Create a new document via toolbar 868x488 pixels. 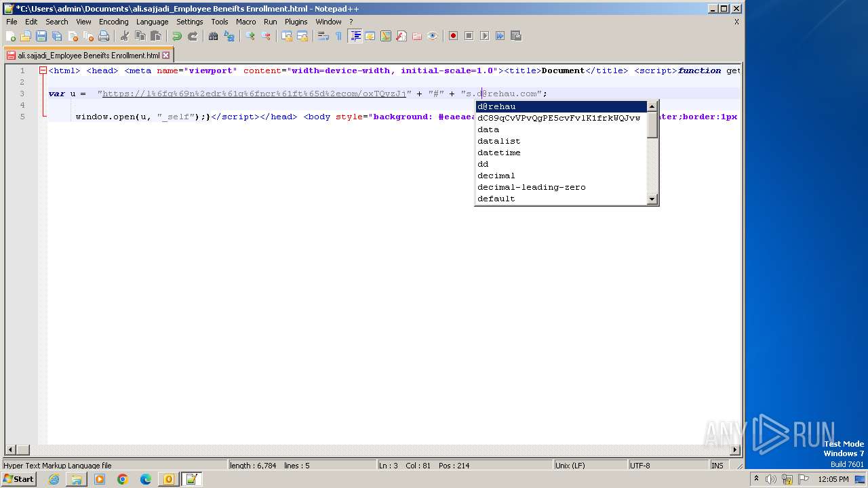[x=11, y=36]
